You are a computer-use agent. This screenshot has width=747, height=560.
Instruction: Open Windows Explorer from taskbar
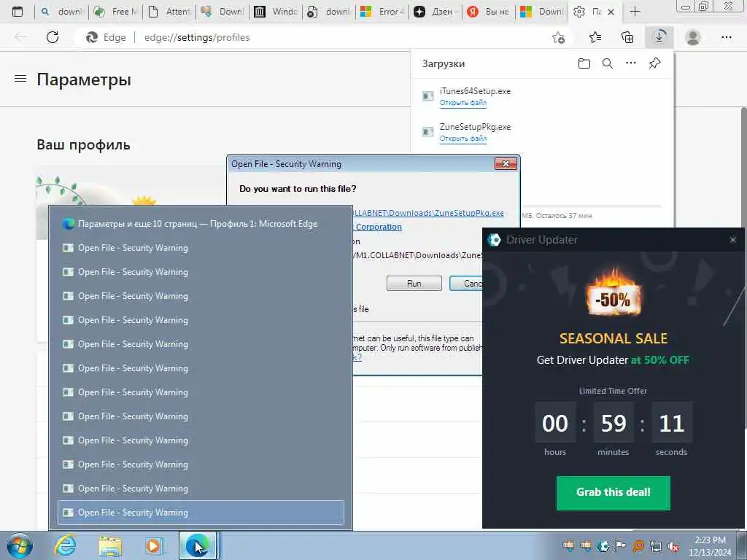click(110, 546)
